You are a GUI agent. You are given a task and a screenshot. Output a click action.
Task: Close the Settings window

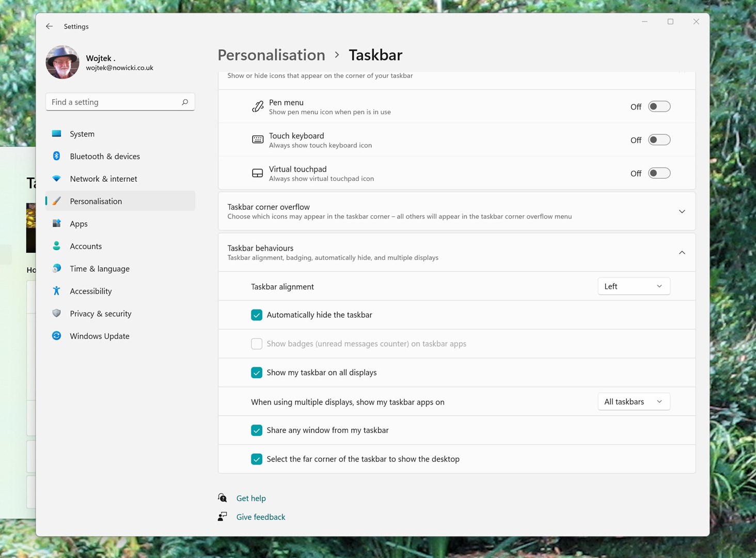click(696, 22)
